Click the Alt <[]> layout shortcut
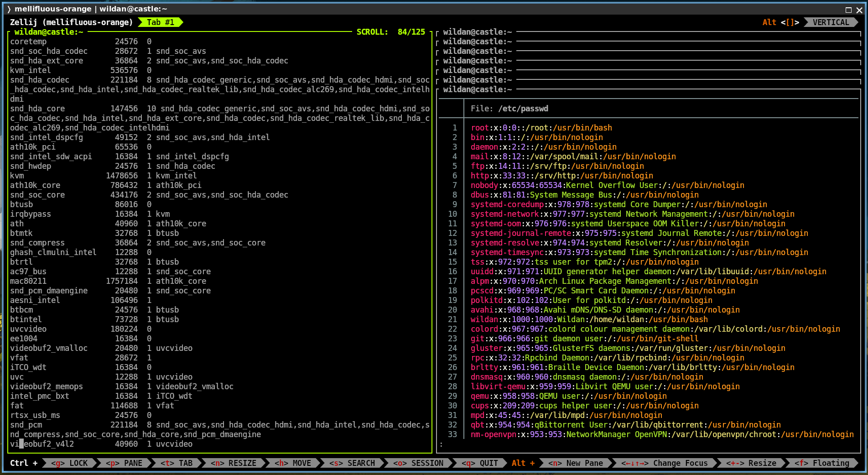The height and width of the screenshot is (475, 868). (x=780, y=22)
